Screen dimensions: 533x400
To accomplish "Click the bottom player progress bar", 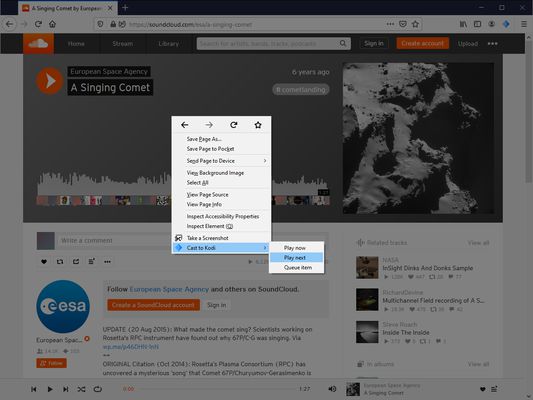I will click(x=217, y=389).
